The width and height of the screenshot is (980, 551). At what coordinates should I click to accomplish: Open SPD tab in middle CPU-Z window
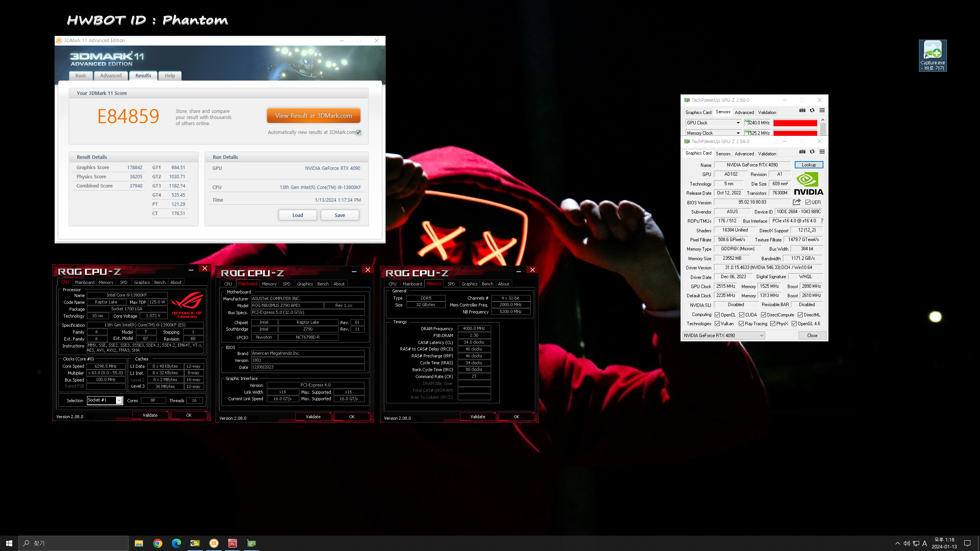coord(286,284)
